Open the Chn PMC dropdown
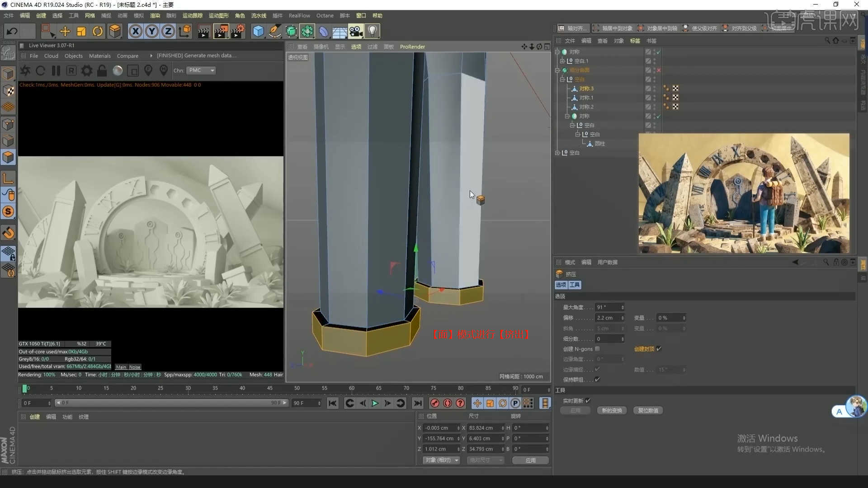The width and height of the screenshot is (868, 488). [202, 70]
